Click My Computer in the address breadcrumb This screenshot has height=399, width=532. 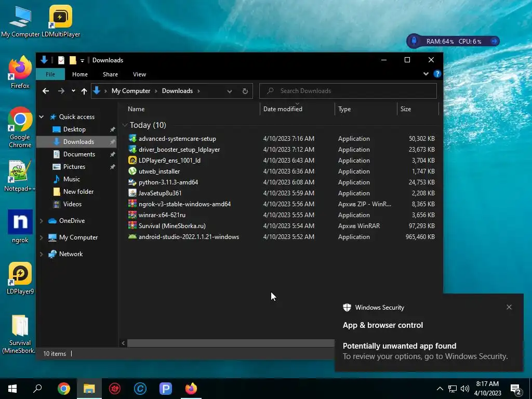(131, 91)
